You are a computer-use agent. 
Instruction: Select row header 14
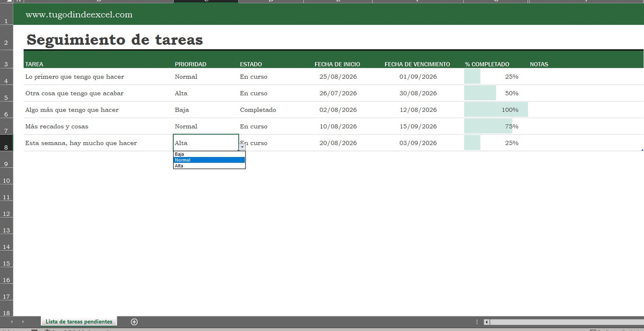(6, 242)
